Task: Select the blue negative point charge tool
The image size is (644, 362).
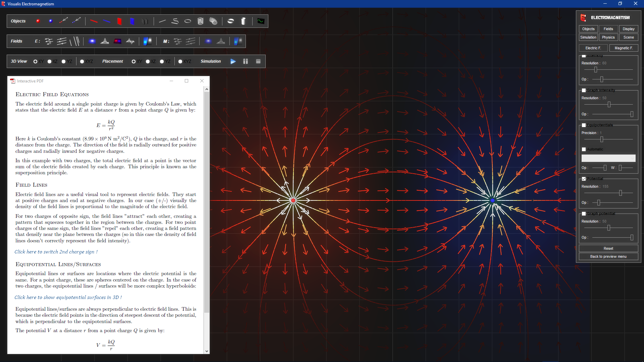Action: (x=51, y=21)
